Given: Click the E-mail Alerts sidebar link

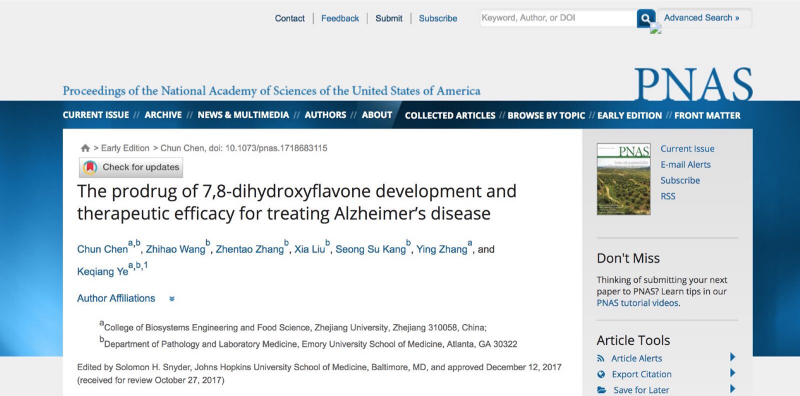Looking at the screenshot, I should pyautogui.click(x=685, y=165).
